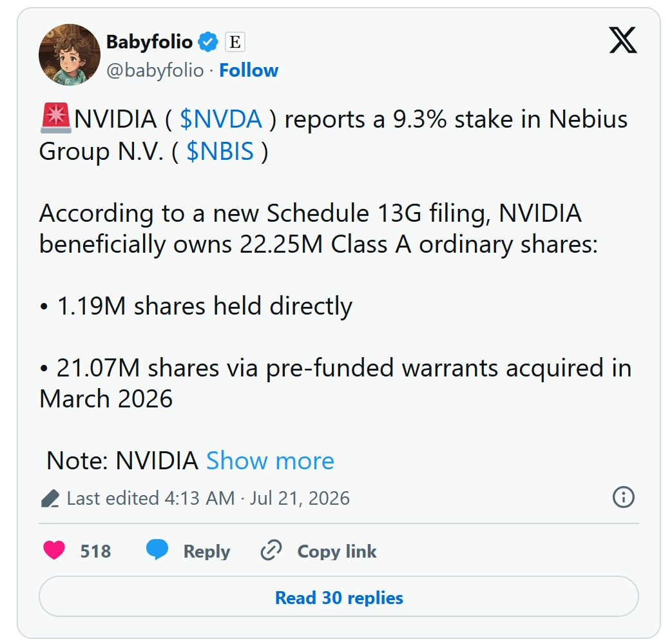Click the pencil edit history icon
Screen dimensions: 672x644
tap(50, 498)
